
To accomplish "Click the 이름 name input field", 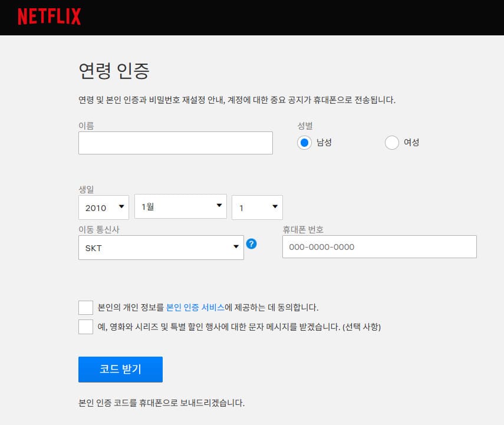I will [175, 143].
